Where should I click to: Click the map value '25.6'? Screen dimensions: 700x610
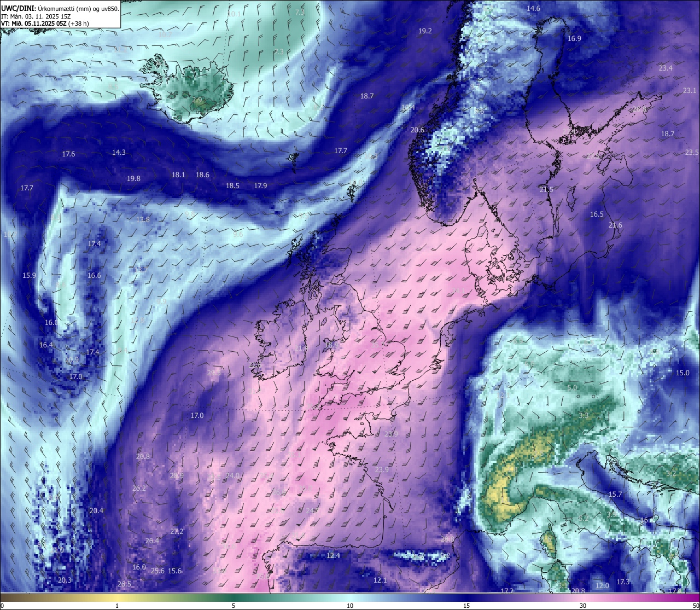coord(157,571)
